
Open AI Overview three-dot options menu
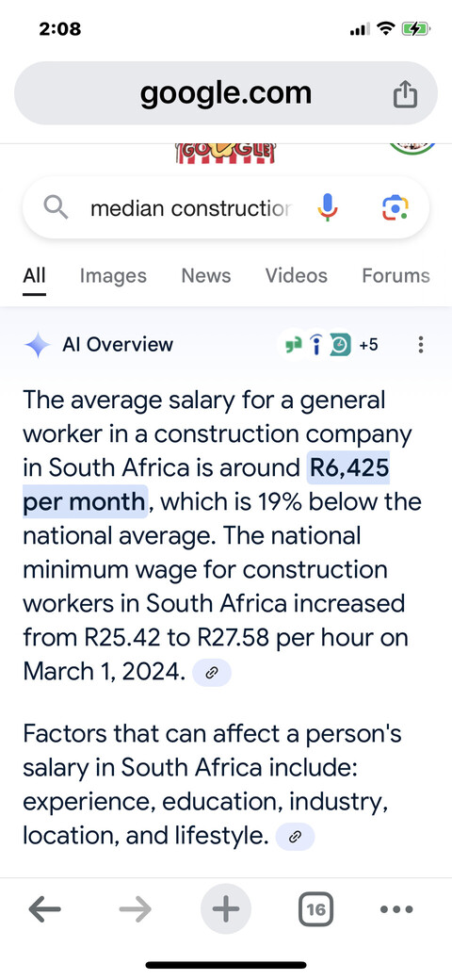(422, 344)
